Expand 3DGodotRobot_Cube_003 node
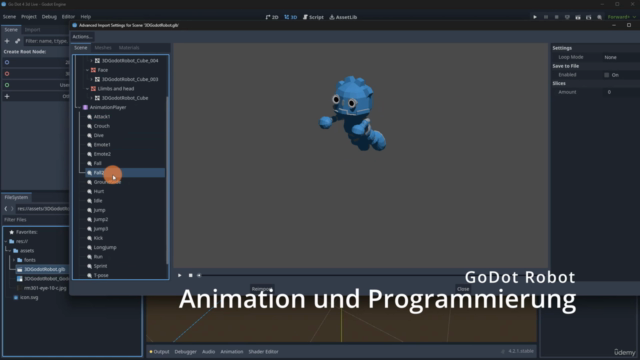 [91, 80]
